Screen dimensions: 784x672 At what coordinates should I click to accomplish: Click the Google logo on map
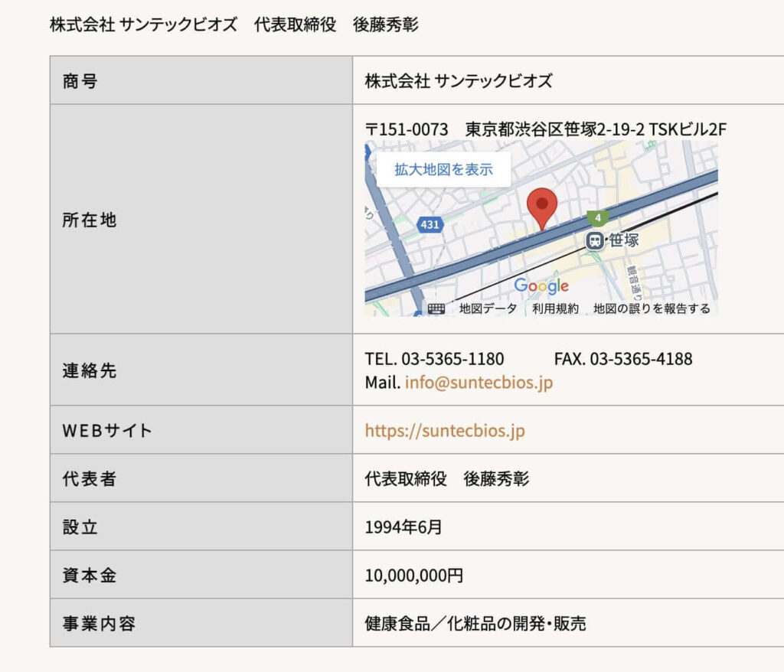(x=541, y=286)
